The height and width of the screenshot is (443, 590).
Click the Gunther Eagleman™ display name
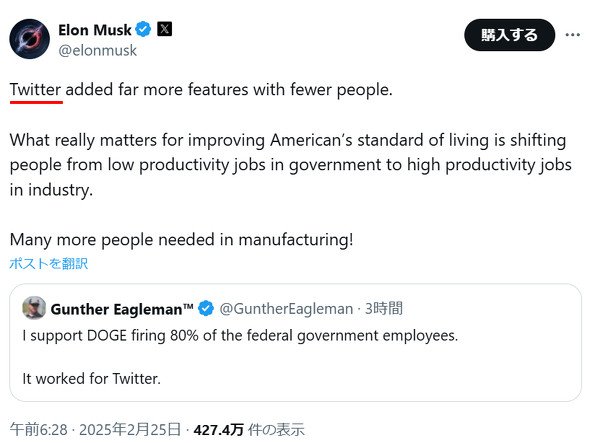(x=122, y=309)
